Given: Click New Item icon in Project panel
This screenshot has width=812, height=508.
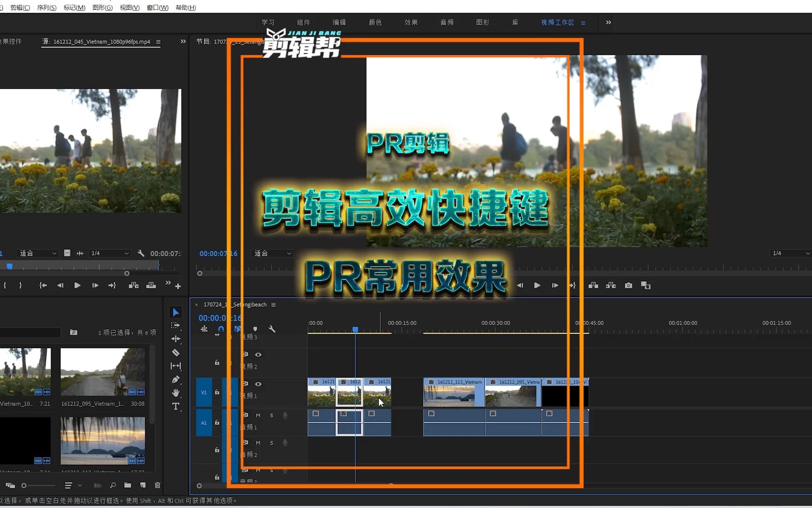Looking at the screenshot, I should click(x=142, y=485).
